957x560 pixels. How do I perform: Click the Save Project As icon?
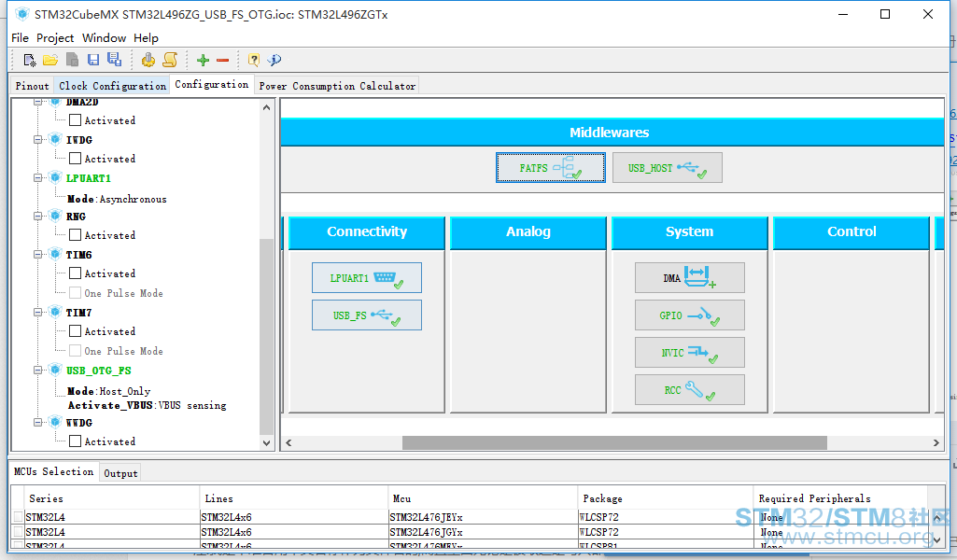point(114,59)
